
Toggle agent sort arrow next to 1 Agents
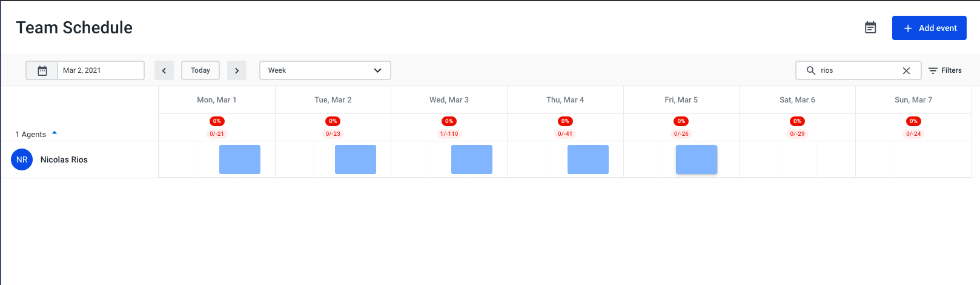click(55, 132)
